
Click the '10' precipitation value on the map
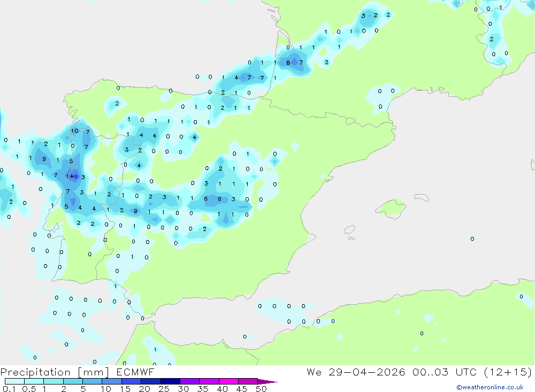[x=74, y=130]
